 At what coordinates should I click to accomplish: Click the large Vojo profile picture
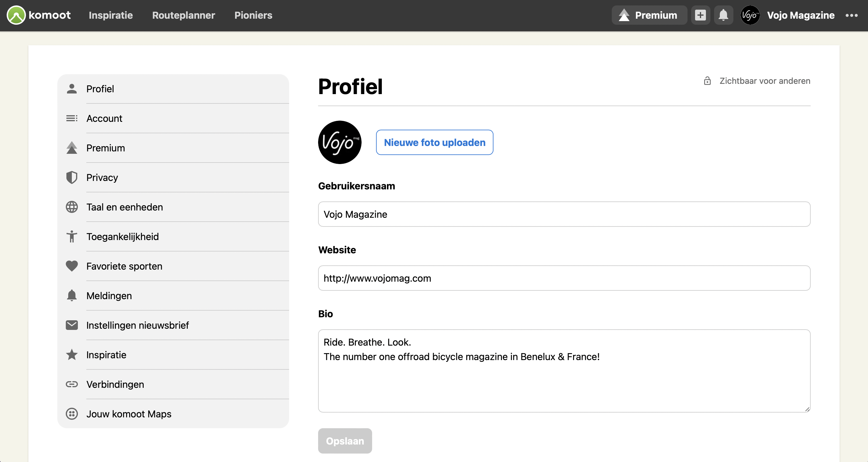pyautogui.click(x=340, y=142)
